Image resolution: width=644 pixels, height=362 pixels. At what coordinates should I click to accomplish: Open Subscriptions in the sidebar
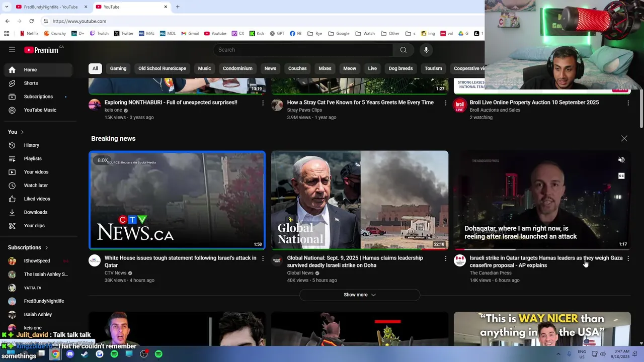38,97
